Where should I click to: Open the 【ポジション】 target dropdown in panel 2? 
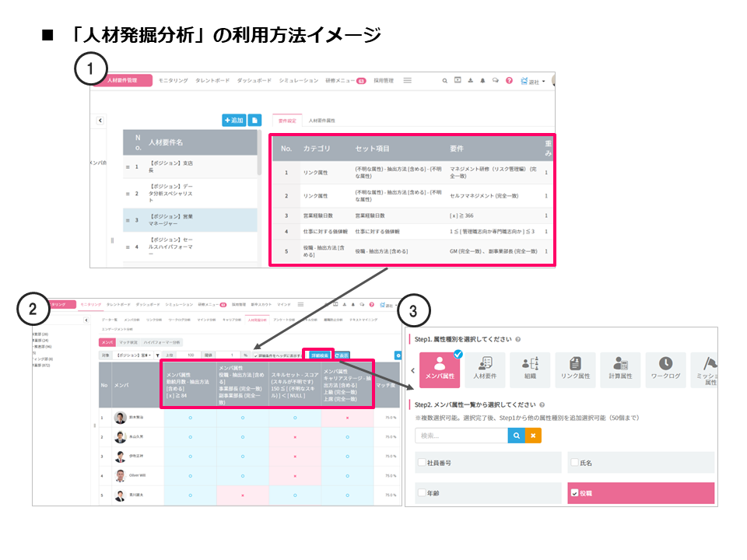[134, 355]
